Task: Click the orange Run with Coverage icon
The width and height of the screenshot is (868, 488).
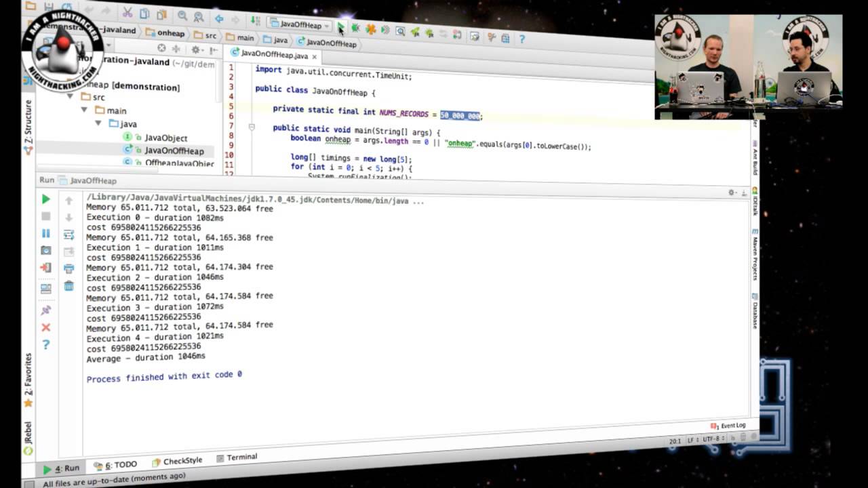Action: point(370,29)
